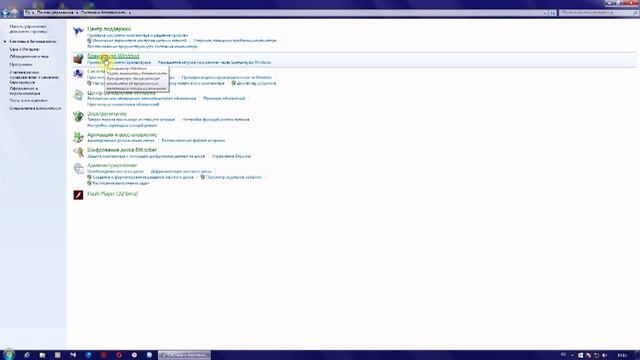Click the red Flash Player icon

(78, 195)
